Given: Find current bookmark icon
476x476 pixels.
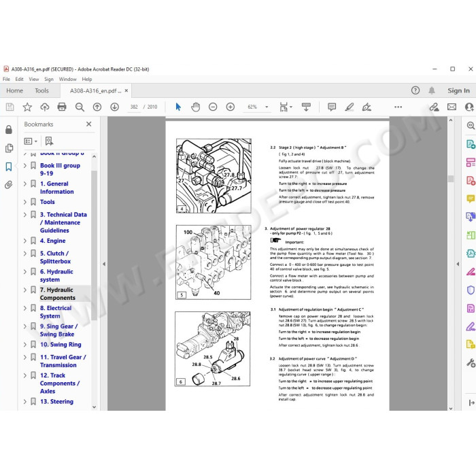Looking at the screenshot, I should click(x=49, y=141).
